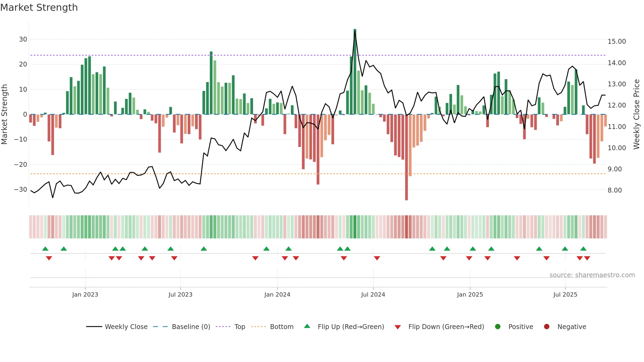Click the tallest green bar near Jul 2024
Viewport: 644px width, 362px height.
tap(355, 72)
